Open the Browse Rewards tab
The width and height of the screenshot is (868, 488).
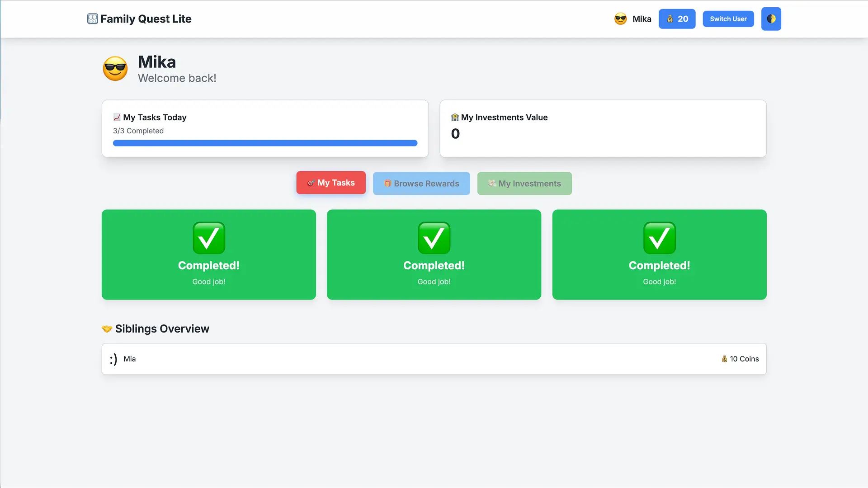click(421, 183)
